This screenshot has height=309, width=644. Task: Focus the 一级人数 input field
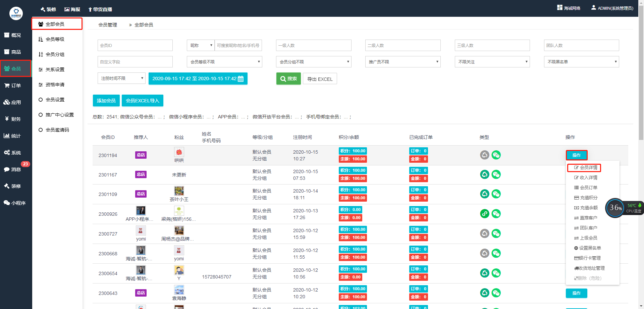(314, 45)
